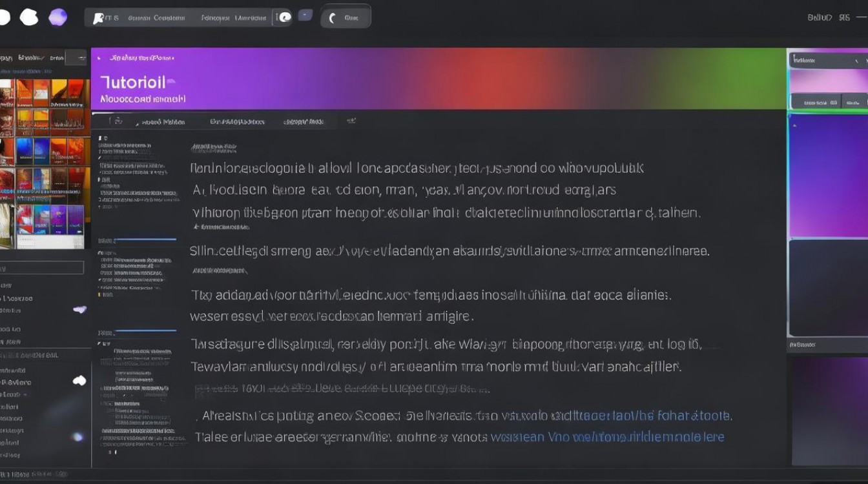
Task: Select the second tab below the Tutorial banner
Action: point(237,121)
